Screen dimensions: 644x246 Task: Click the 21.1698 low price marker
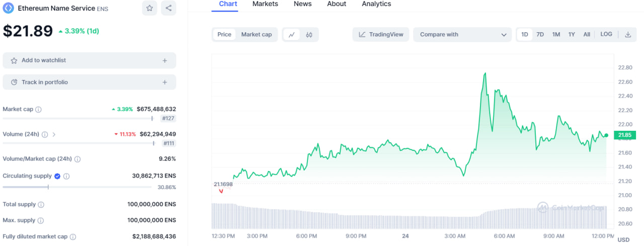click(x=223, y=184)
